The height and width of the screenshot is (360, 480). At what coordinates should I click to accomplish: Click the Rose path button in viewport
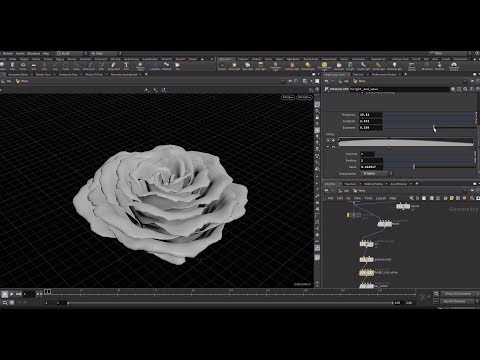click(22, 81)
